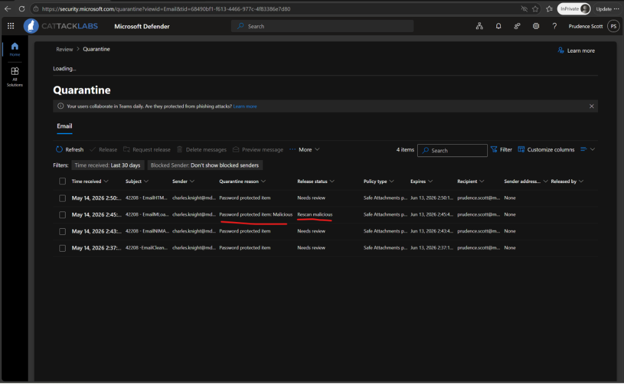The height and width of the screenshot is (384, 624).
Task: Click the community icon beside the bell
Action: 517,26
